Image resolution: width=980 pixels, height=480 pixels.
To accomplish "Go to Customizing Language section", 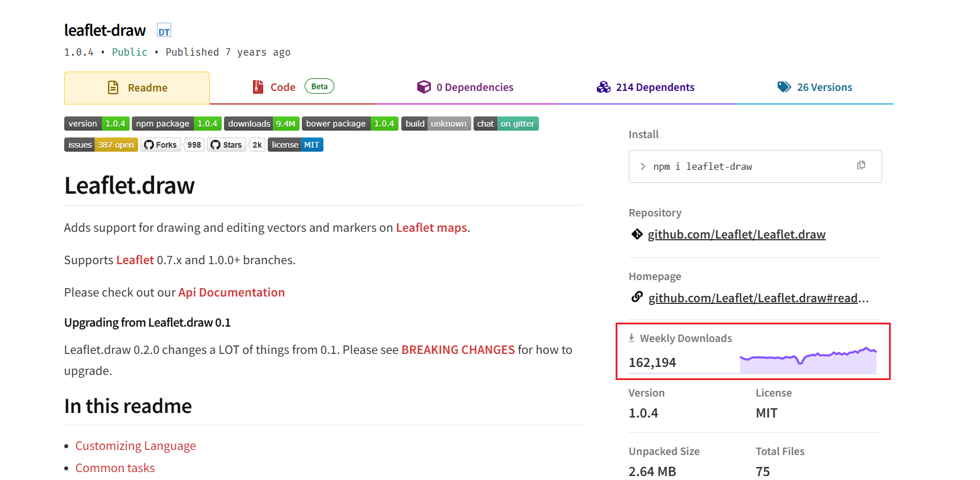I will tap(136, 446).
